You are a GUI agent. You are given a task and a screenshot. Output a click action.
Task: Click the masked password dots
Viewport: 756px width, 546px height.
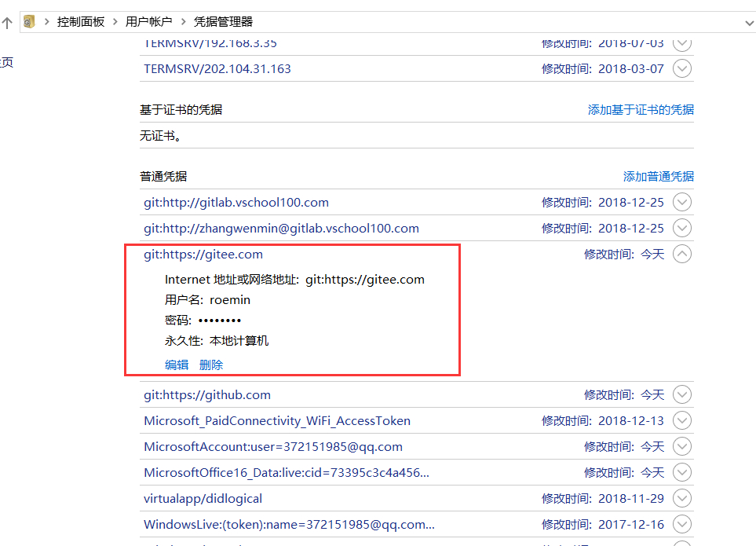(220, 321)
